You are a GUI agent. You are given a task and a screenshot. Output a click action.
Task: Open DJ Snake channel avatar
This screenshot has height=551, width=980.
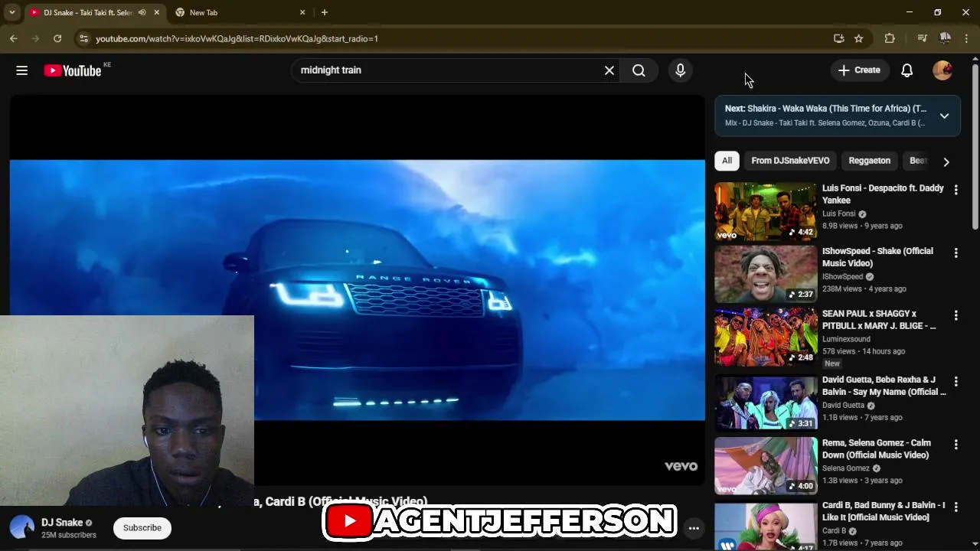point(22,528)
